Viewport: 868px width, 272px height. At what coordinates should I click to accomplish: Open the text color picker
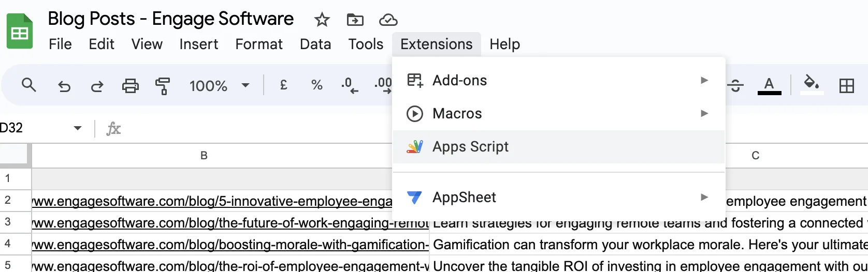(x=769, y=85)
